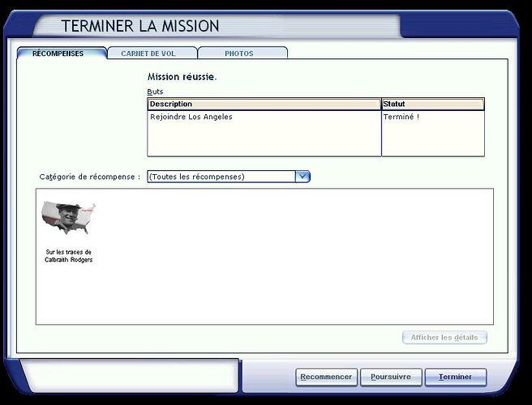The width and height of the screenshot is (532, 405).
Task: Click the '(Toutes les récompenses)' combo box field
Action: pos(220,177)
